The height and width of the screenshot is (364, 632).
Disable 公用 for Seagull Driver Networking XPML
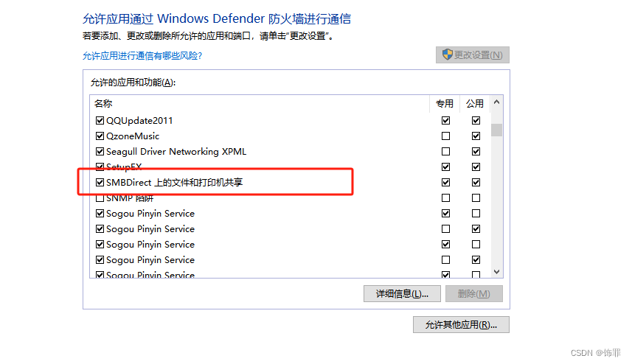pos(476,151)
